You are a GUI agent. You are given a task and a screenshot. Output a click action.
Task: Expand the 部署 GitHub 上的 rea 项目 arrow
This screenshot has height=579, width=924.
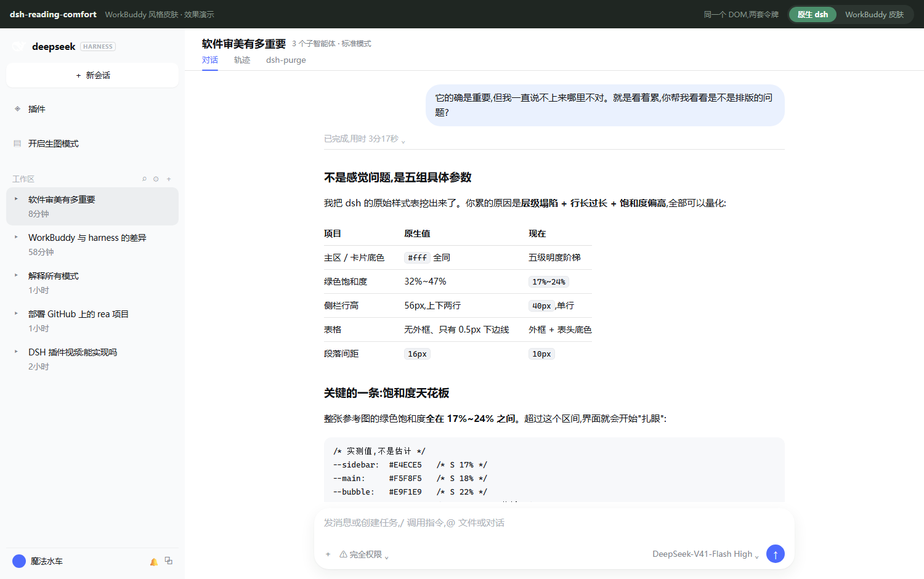16,314
